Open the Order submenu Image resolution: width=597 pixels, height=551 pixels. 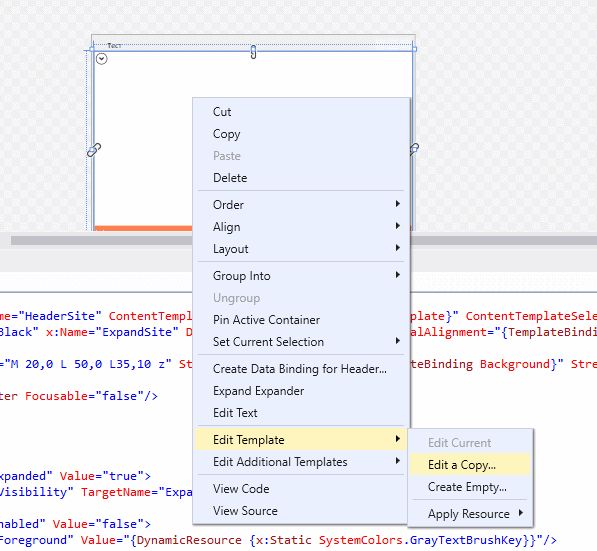pos(301,205)
